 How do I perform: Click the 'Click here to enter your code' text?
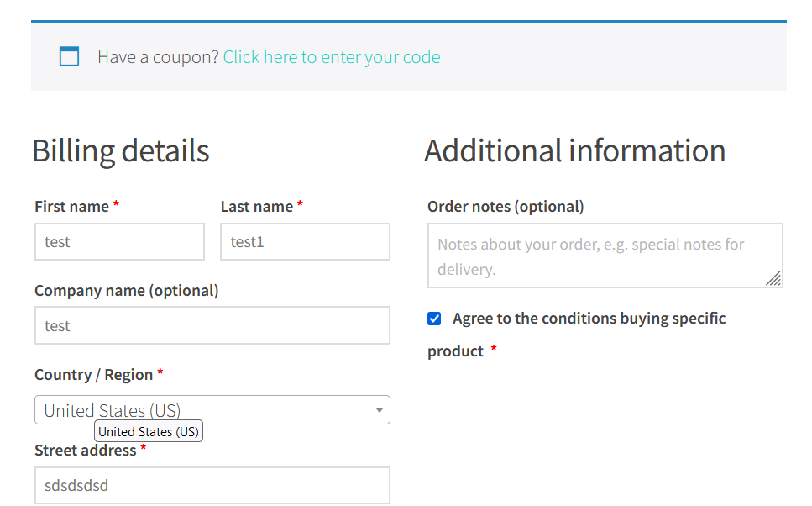[x=332, y=56]
